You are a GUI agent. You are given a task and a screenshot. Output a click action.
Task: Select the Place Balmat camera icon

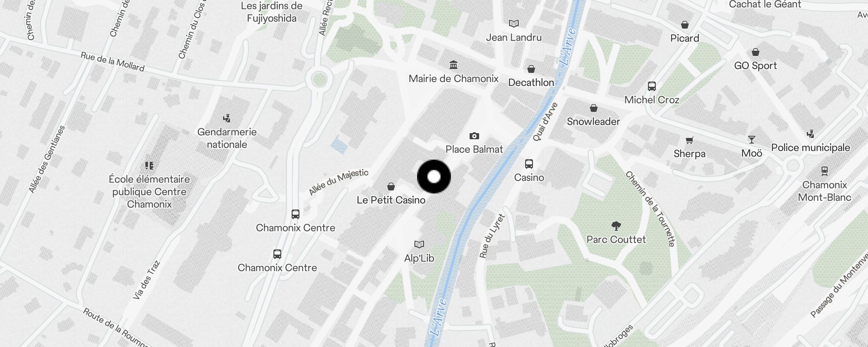pos(474,136)
